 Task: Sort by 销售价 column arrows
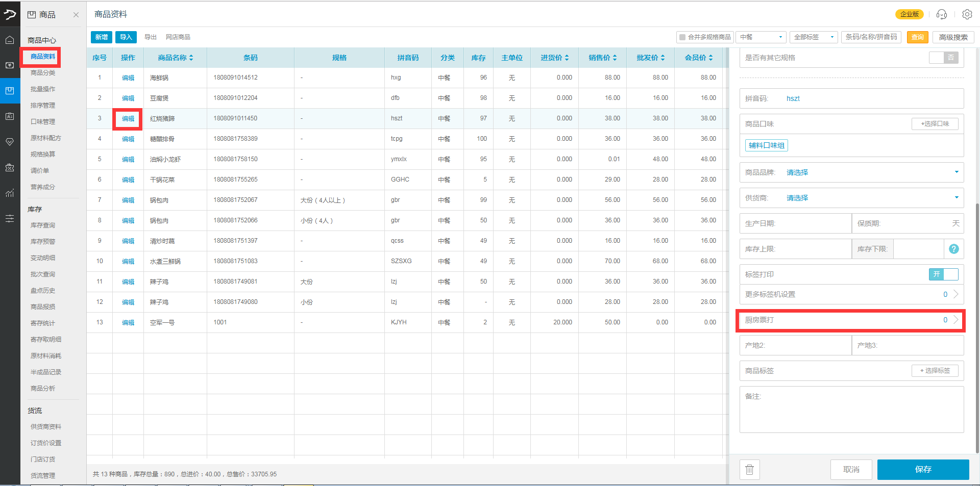tap(615, 58)
